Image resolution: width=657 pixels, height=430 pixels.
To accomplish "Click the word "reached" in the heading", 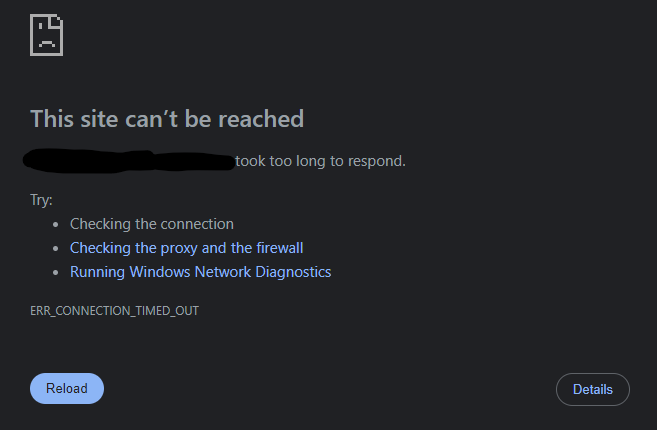I will coord(261,119).
